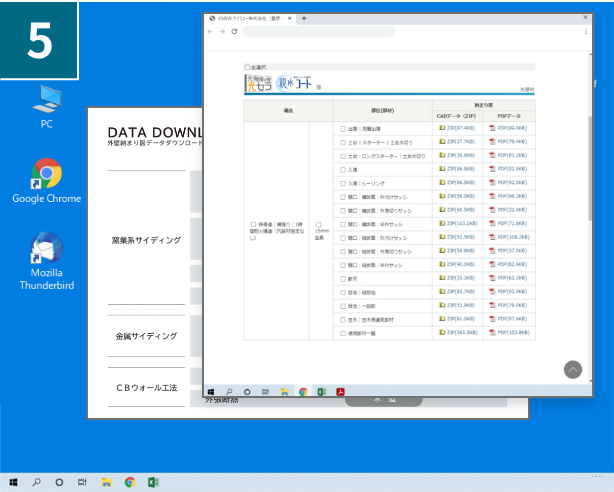Select 金属サイディング in the left list

click(x=146, y=337)
